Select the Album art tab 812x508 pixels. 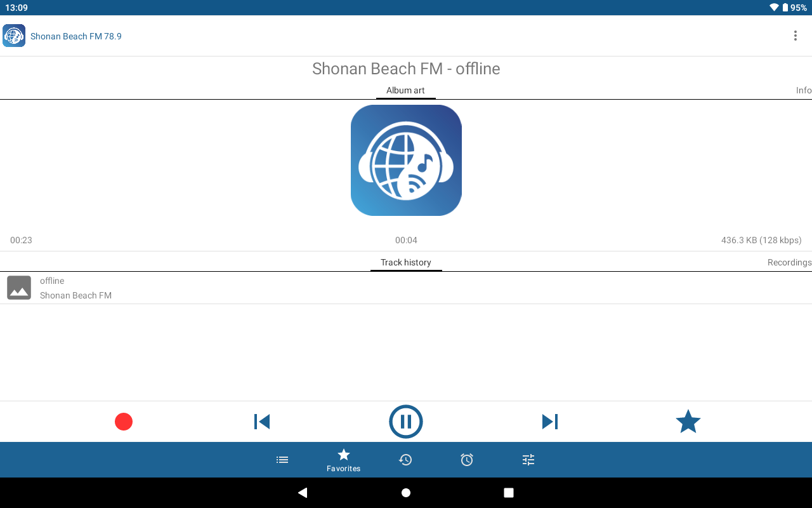(x=405, y=90)
